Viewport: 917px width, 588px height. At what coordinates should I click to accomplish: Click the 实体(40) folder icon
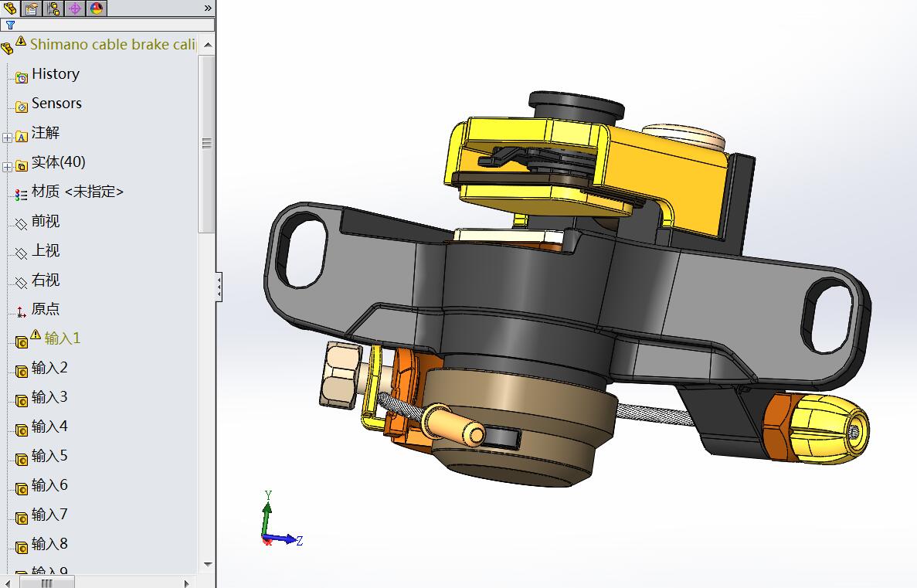click(21, 165)
